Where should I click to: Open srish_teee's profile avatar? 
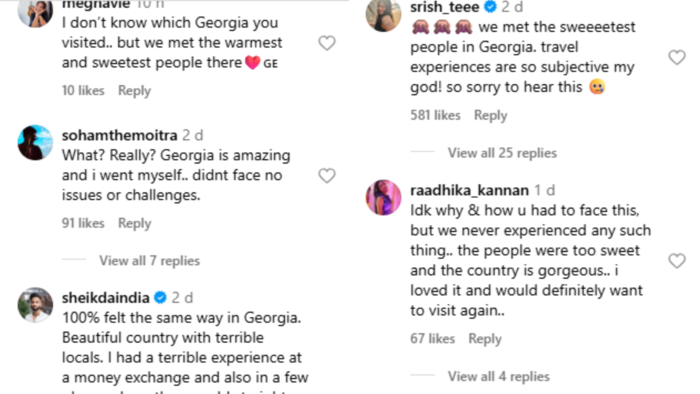pyautogui.click(x=383, y=15)
